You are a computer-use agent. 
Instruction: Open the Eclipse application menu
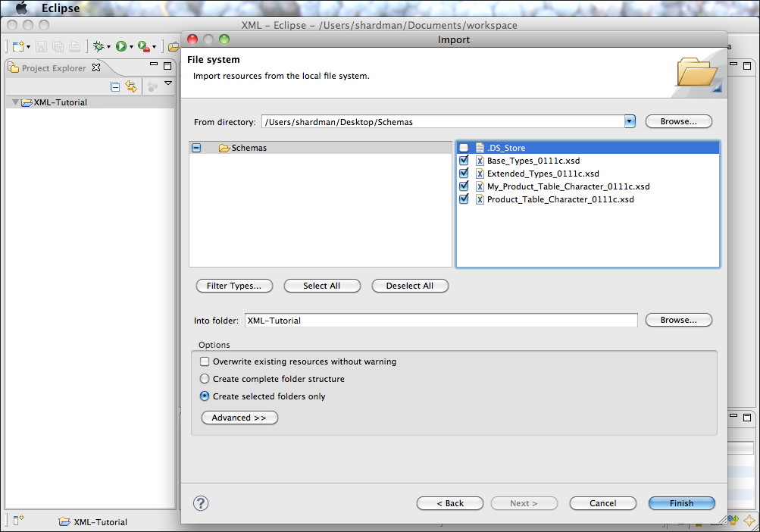tap(61, 8)
